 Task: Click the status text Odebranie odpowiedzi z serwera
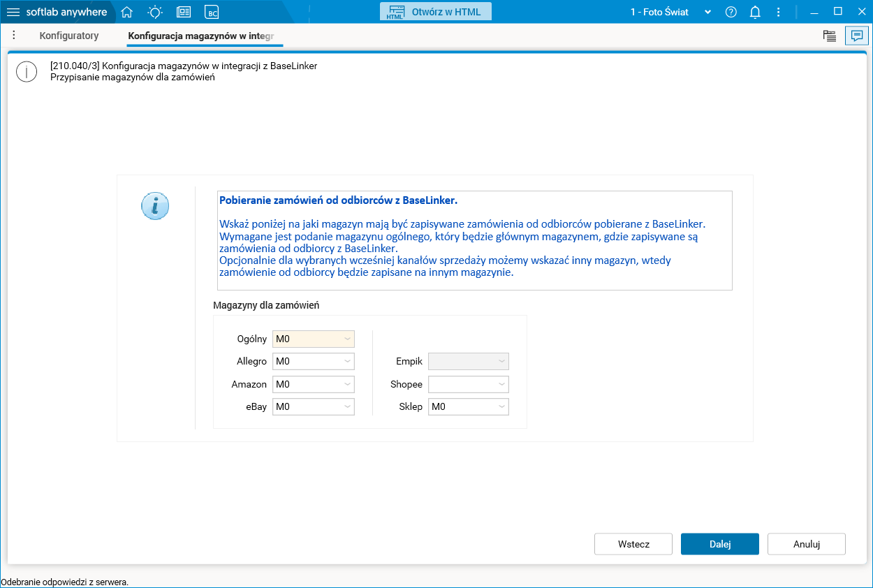[x=65, y=582]
